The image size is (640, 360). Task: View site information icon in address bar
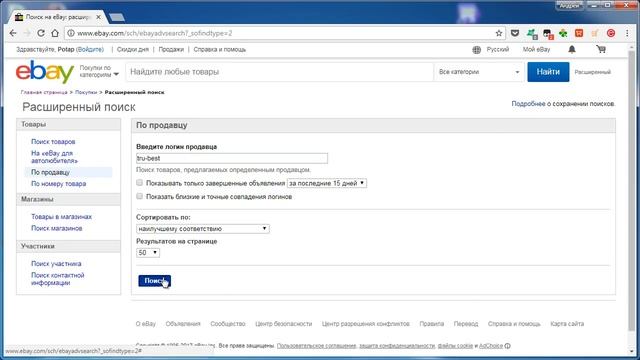(x=71, y=33)
